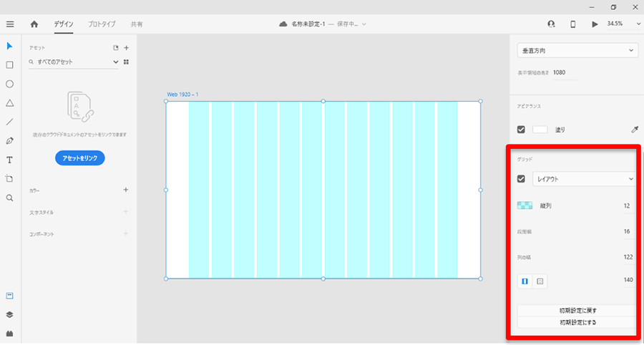The image size is (644, 345).
Task: Click 初期設定に戻す button
Action: click(x=577, y=310)
